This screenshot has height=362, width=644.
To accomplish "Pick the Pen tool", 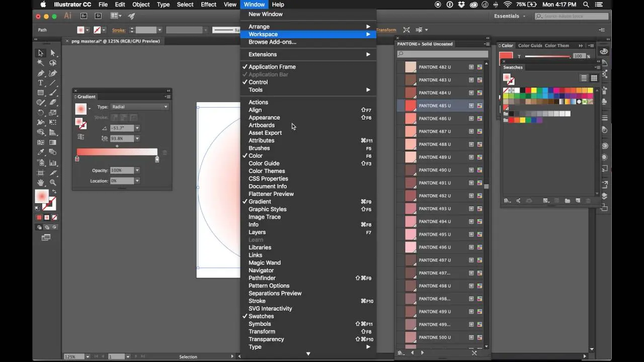I will 41,73.
